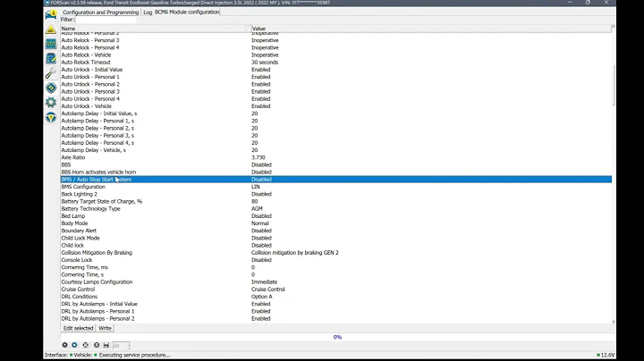Click the blue Stop procedure icon
The width and height of the screenshot is (644, 361).
pyautogui.click(x=74, y=345)
